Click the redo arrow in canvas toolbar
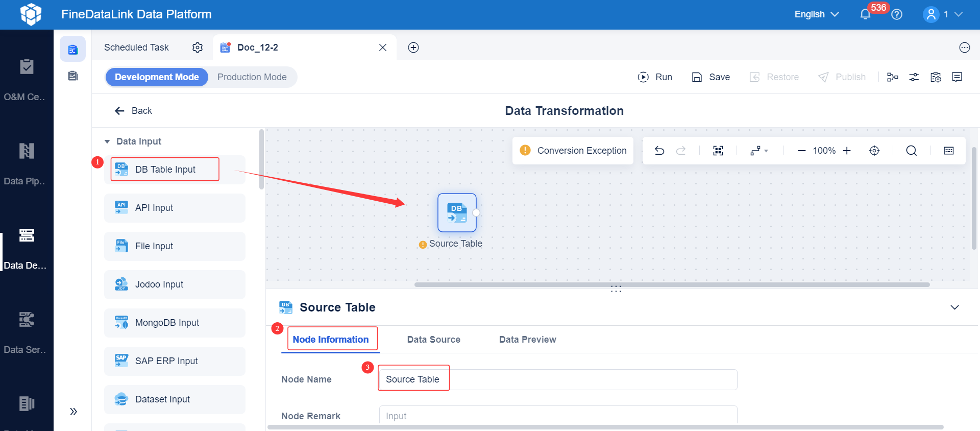 681,151
